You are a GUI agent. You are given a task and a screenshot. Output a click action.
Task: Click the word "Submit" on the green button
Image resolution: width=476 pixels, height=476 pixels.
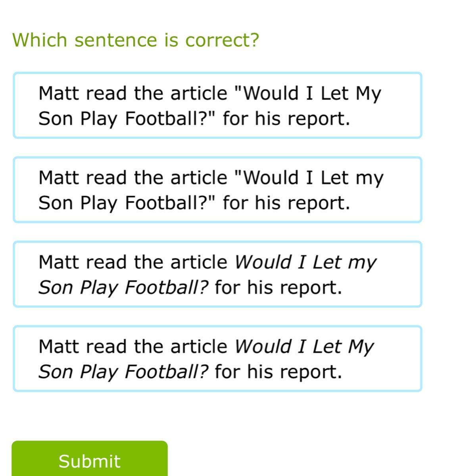(x=90, y=461)
